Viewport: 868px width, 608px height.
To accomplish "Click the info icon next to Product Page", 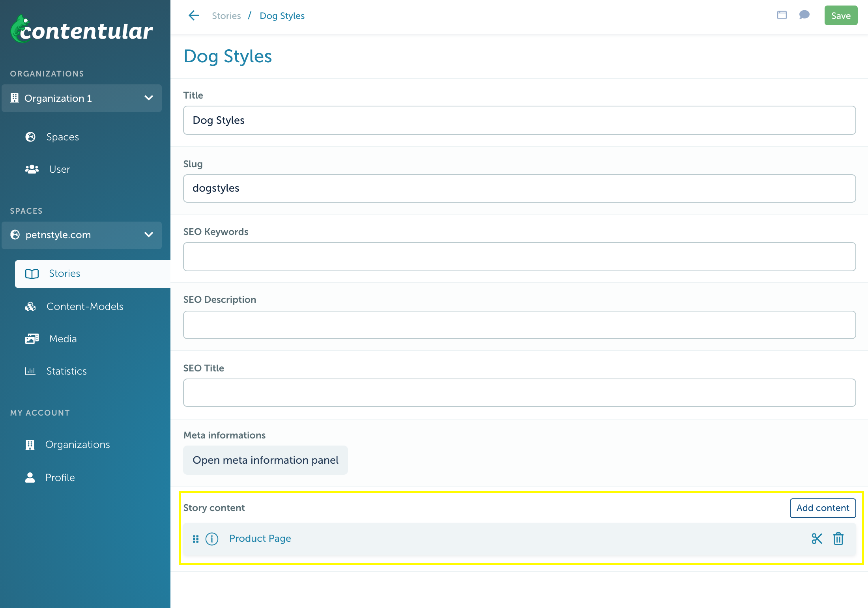I will (212, 539).
